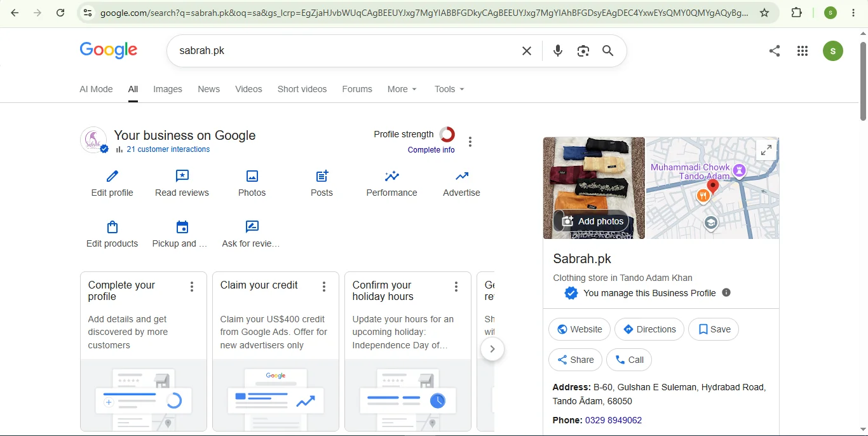
Task: Switch to AI Mode tab
Action: click(x=96, y=89)
